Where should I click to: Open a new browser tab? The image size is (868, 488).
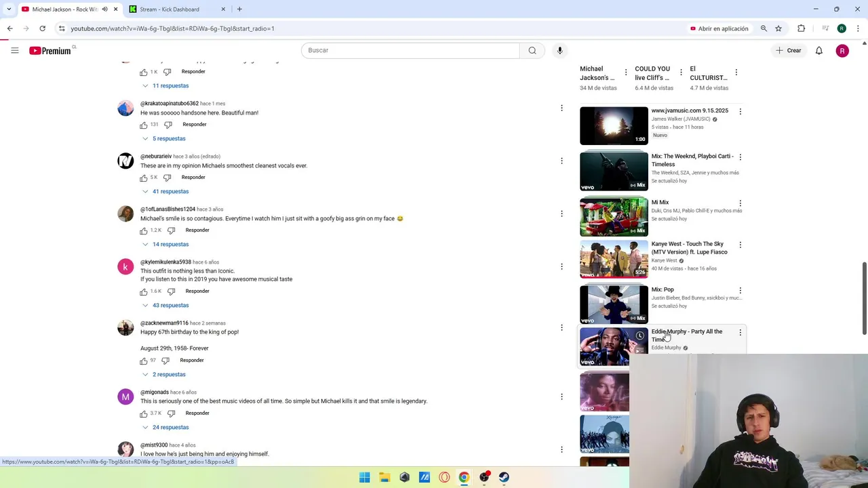click(239, 9)
